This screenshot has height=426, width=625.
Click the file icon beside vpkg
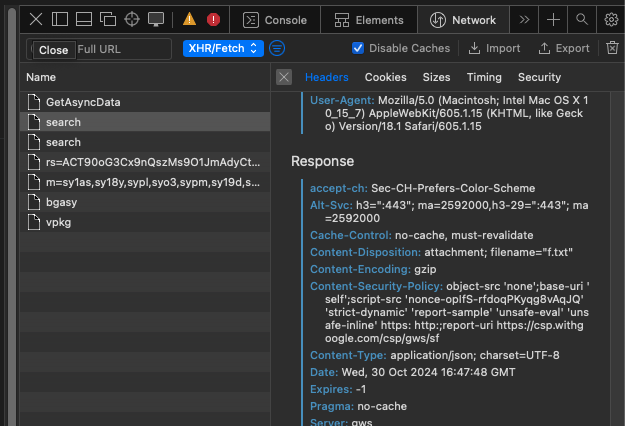34,222
